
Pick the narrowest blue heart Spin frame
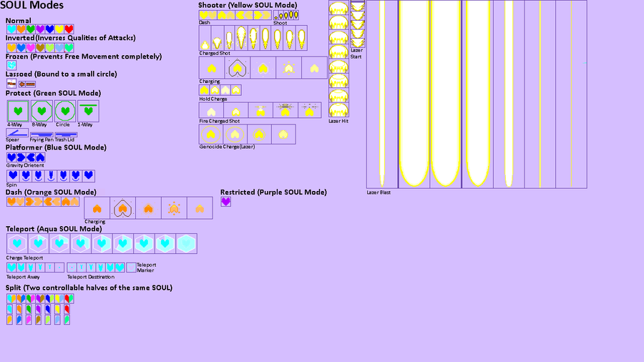point(51,176)
